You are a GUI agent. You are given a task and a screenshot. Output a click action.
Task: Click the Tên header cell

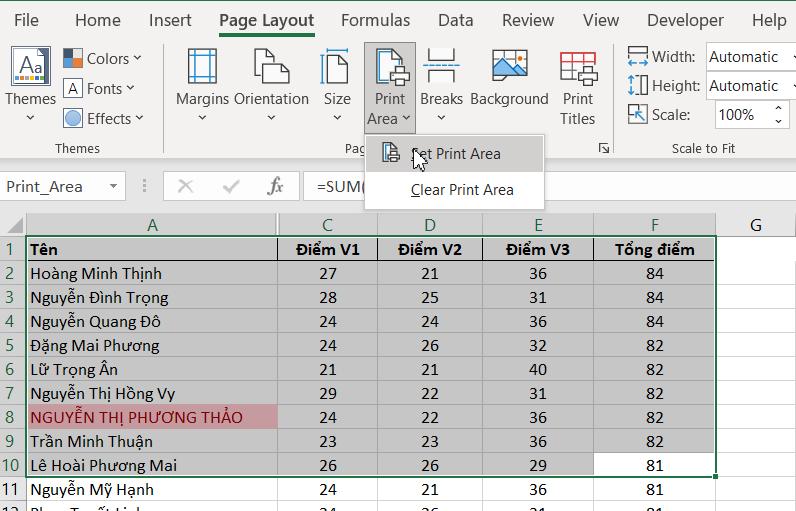tap(152, 249)
